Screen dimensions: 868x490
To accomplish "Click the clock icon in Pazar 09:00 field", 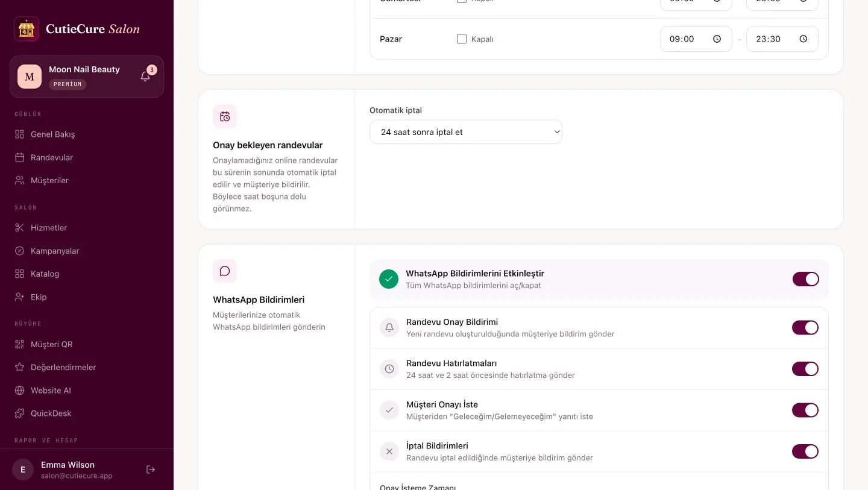I will pos(717,39).
